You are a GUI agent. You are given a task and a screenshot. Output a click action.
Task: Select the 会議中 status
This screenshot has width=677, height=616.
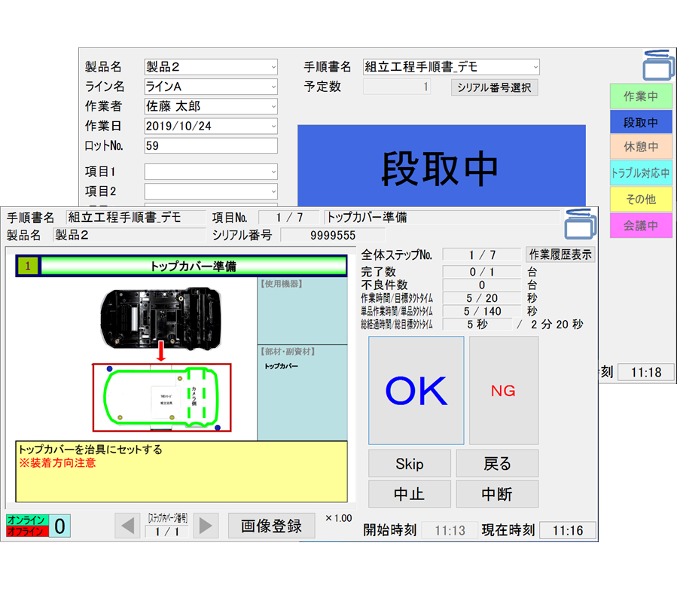pyautogui.click(x=641, y=225)
